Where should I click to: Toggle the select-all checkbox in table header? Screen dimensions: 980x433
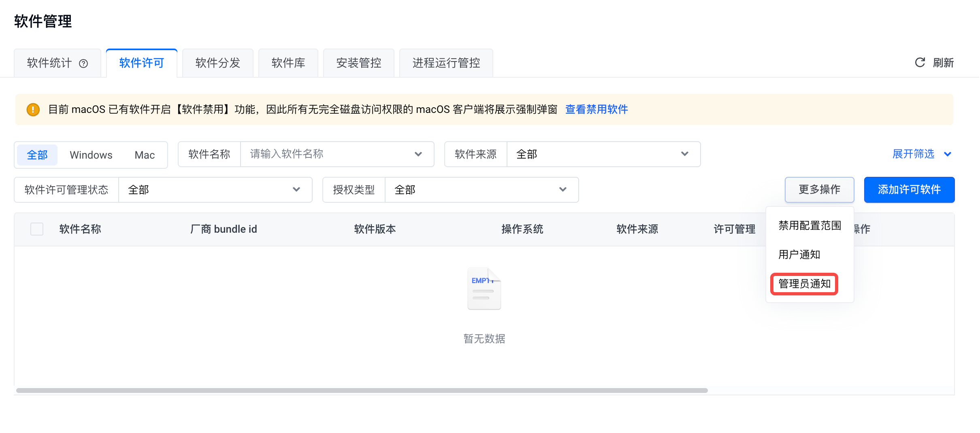pos(37,229)
